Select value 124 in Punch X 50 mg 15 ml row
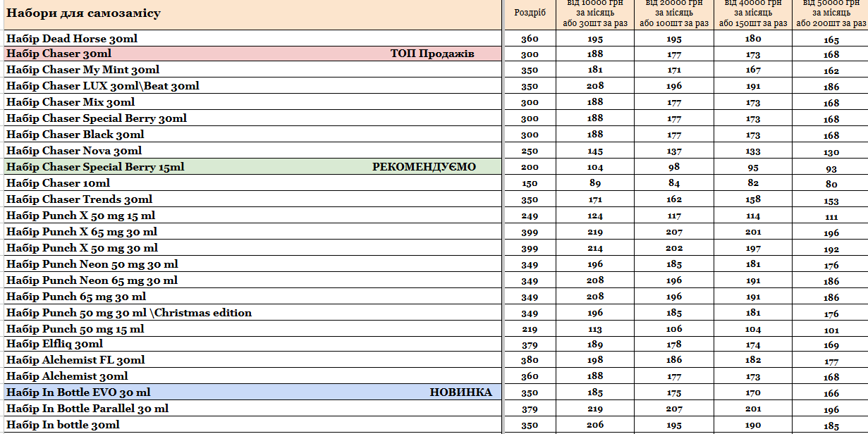Viewport: 868px width, 434px height. (595, 216)
